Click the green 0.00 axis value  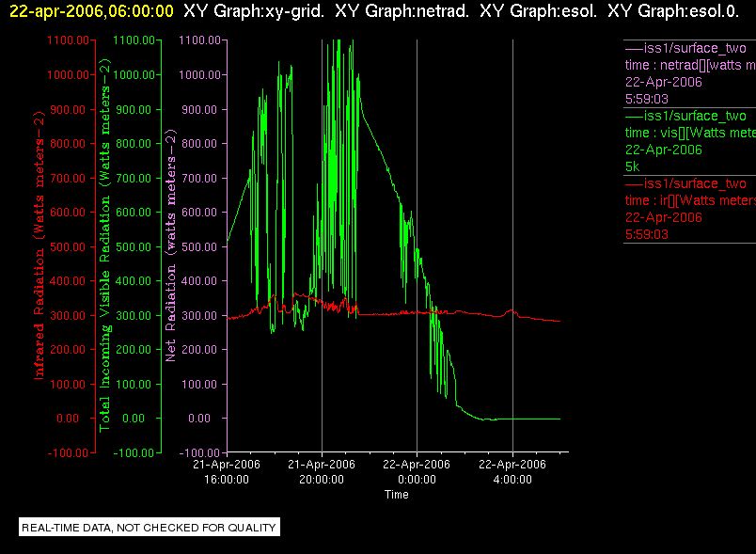click(x=134, y=419)
